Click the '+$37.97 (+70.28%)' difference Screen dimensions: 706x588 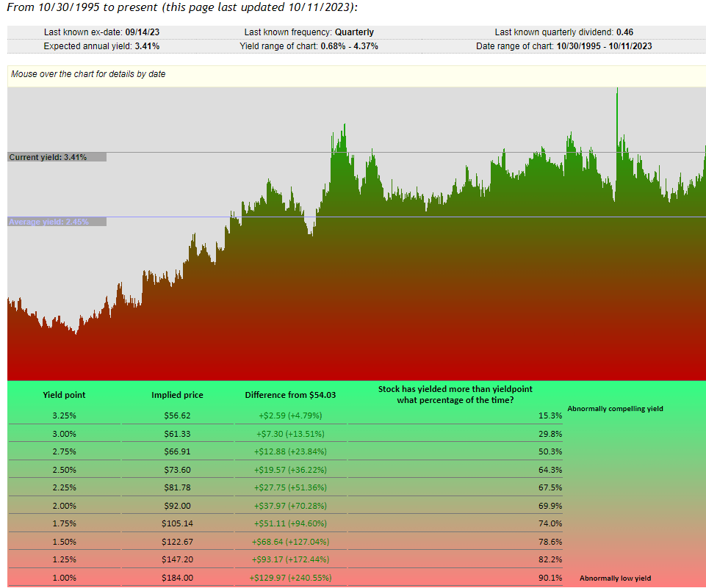(290, 506)
